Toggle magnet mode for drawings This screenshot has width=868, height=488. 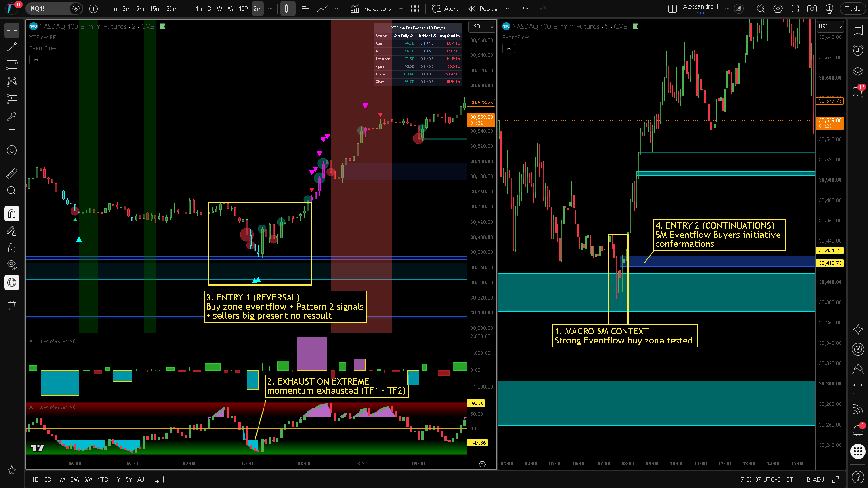[12, 213]
